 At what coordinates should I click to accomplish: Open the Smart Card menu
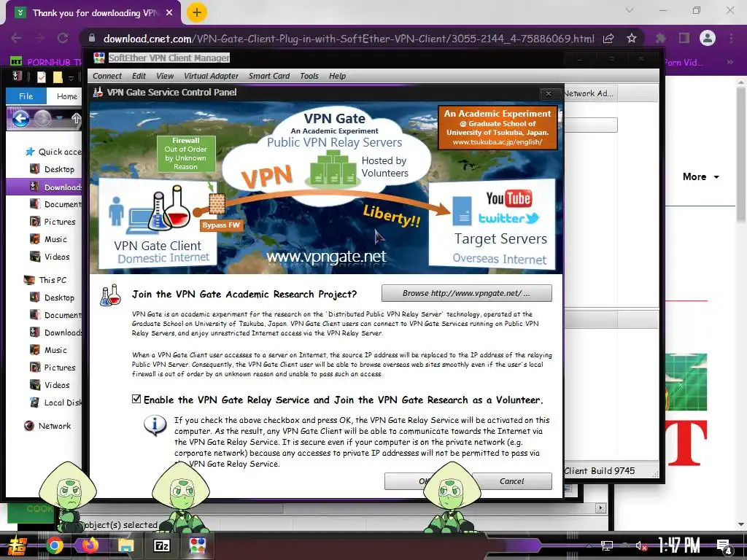point(269,76)
